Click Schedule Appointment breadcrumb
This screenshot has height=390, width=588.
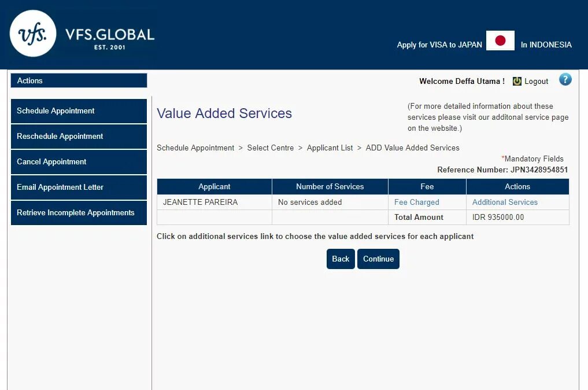pyautogui.click(x=195, y=148)
